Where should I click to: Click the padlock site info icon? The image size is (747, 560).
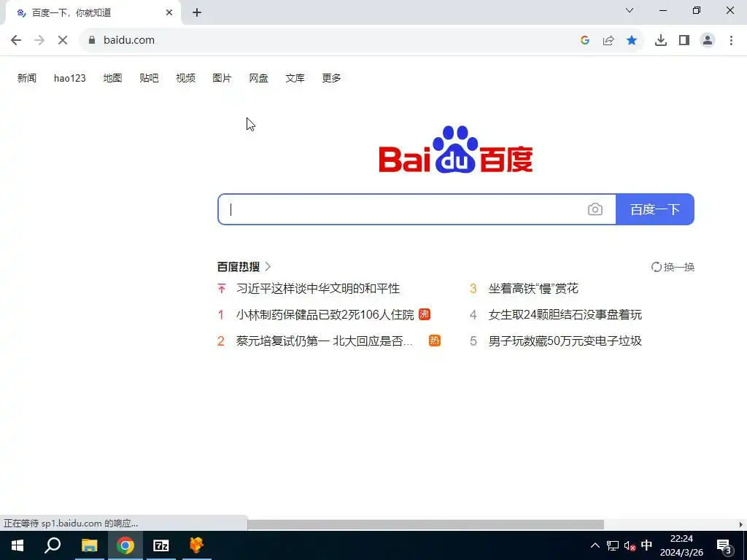point(92,40)
